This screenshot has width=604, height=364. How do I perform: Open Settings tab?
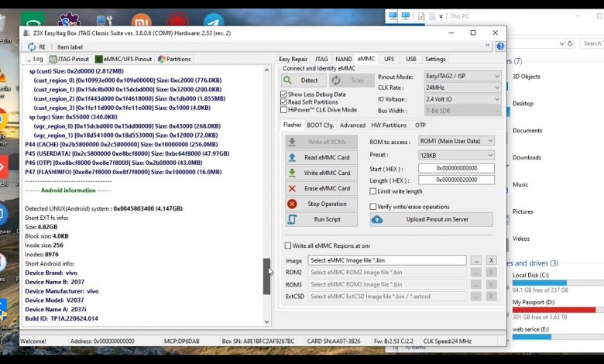(x=435, y=59)
